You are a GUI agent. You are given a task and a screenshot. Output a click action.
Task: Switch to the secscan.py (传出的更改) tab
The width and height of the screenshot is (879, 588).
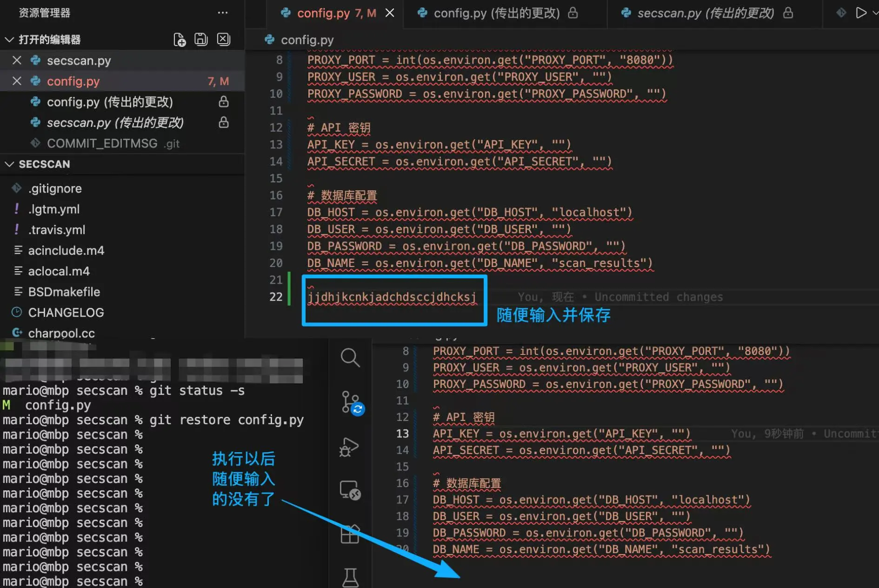pyautogui.click(x=705, y=13)
